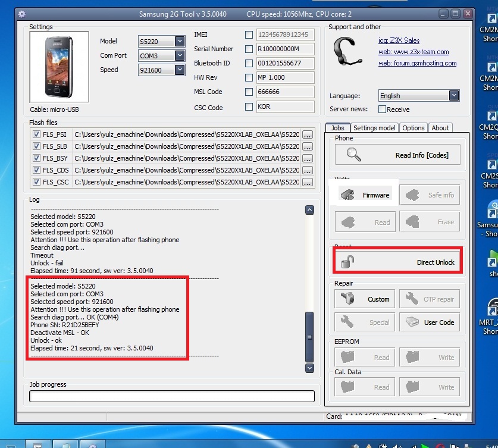Click log scrollbar down arrow
Viewport: 498px width, 448px height.
click(x=309, y=368)
